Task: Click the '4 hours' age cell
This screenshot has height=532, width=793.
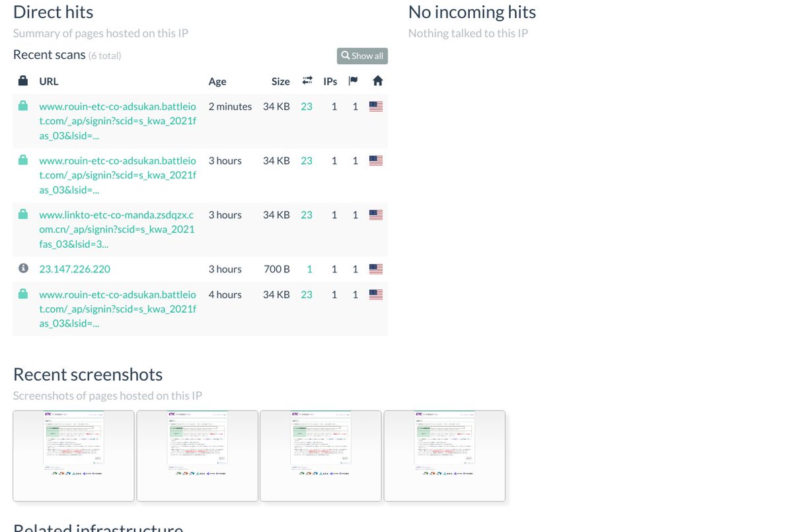Action: coord(225,295)
